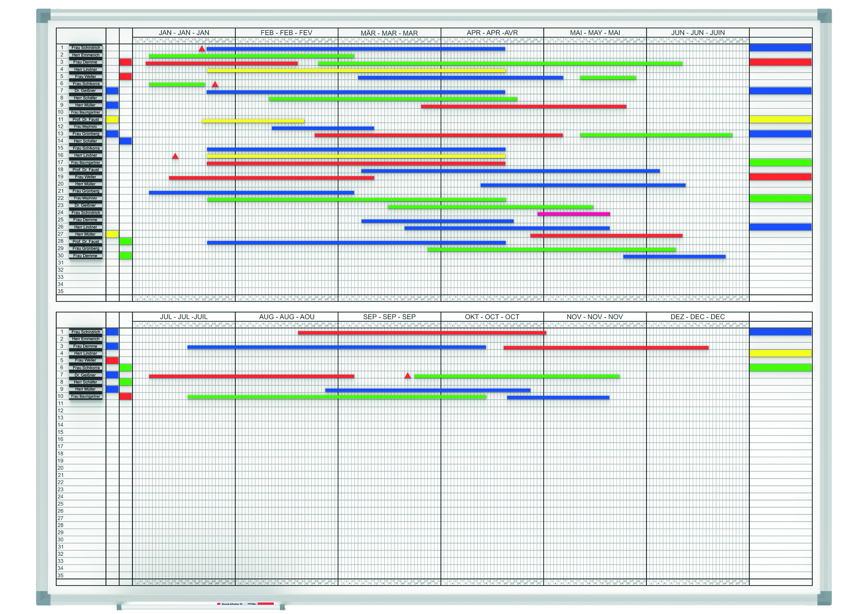Screen dimensions: 868x614
Task: Select the JAN - JAN - JAN month header
Action: click(x=184, y=32)
